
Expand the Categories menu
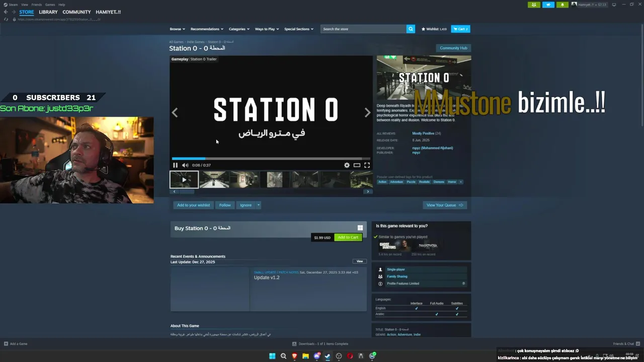[239, 29]
